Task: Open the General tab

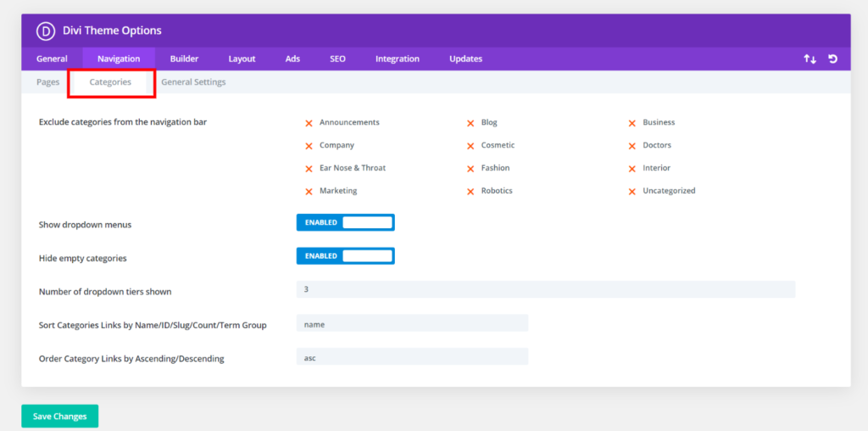Action: point(52,59)
